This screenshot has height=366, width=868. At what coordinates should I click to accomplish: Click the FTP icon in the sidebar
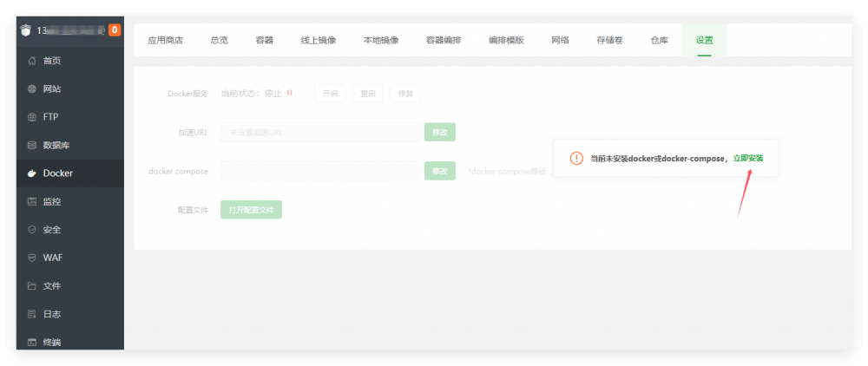[x=32, y=117]
